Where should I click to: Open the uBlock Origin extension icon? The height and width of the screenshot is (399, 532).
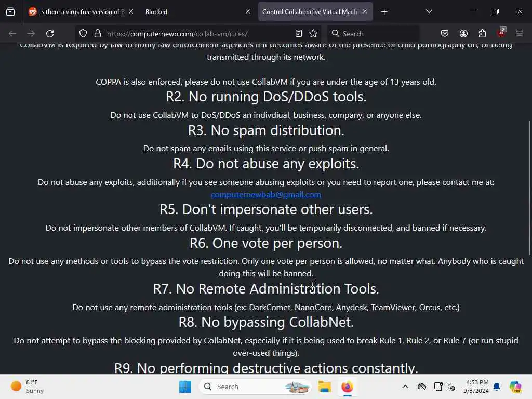click(501, 33)
